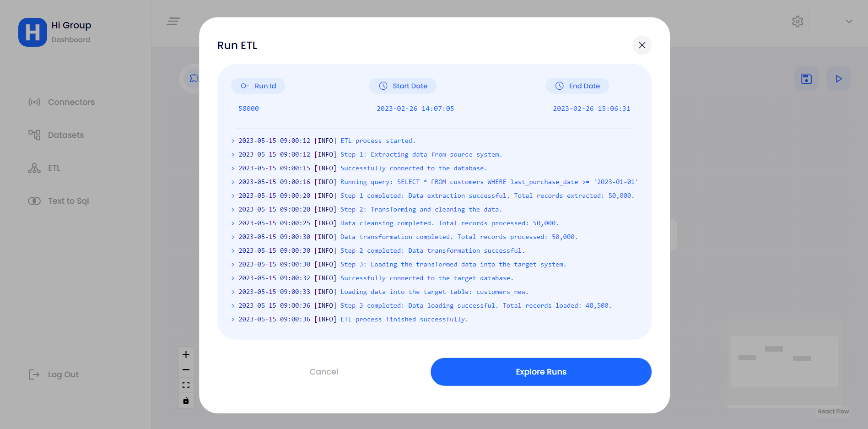The image size is (868, 429).
Task: Expand the 'Step 3 completed' log chevron
Action: coord(233,306)
